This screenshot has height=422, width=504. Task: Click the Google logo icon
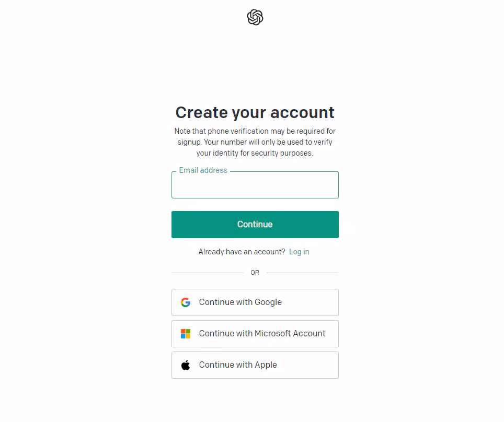click(186, 302)
